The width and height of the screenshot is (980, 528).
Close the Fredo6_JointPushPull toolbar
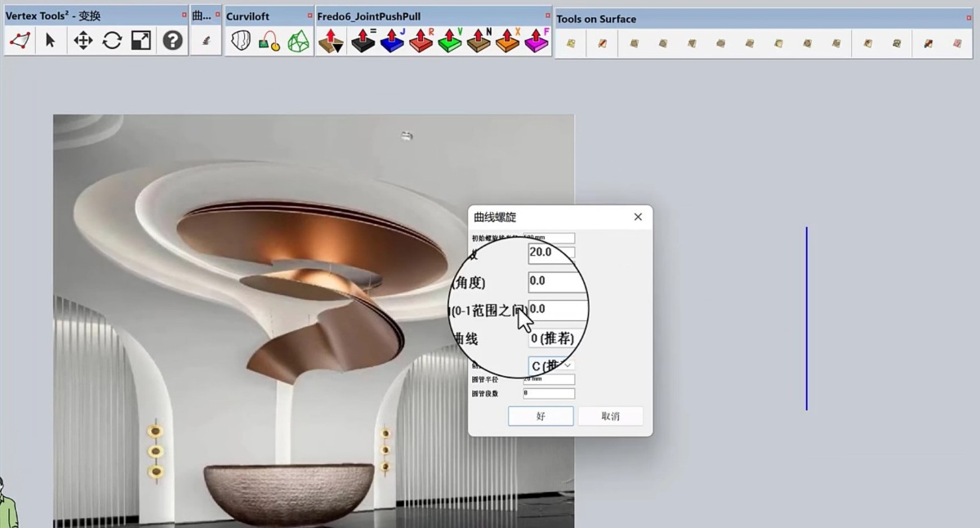point(547,16)
